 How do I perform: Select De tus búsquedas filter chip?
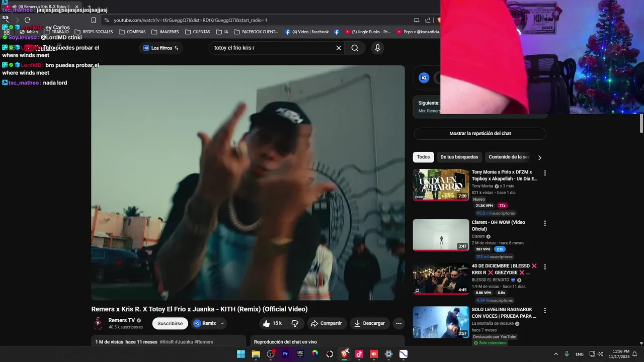[x=459, y=157]
